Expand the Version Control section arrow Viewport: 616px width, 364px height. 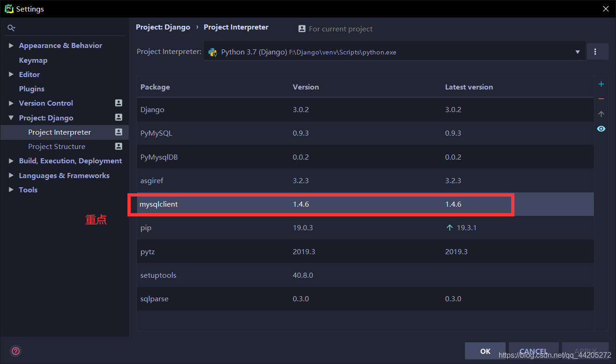[x=11, y=103]
